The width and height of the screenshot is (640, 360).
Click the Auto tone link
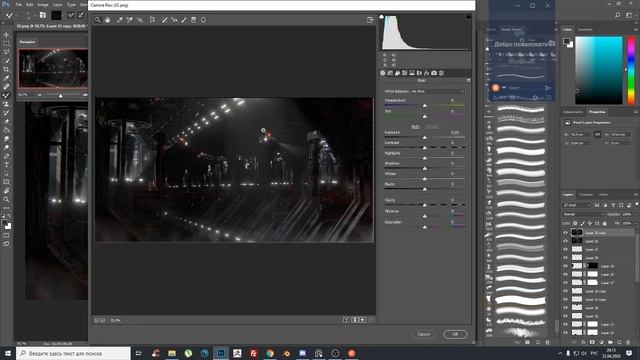(x=415, y=127)
